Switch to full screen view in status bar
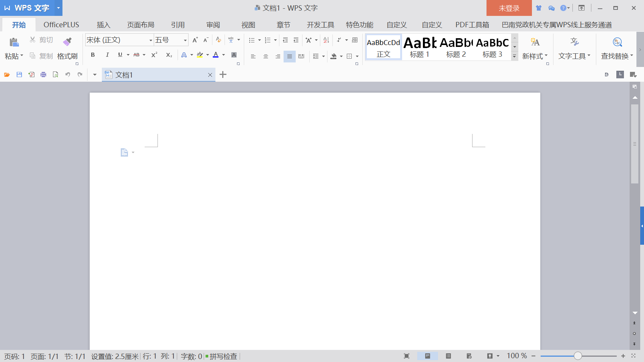 [407, 356]
